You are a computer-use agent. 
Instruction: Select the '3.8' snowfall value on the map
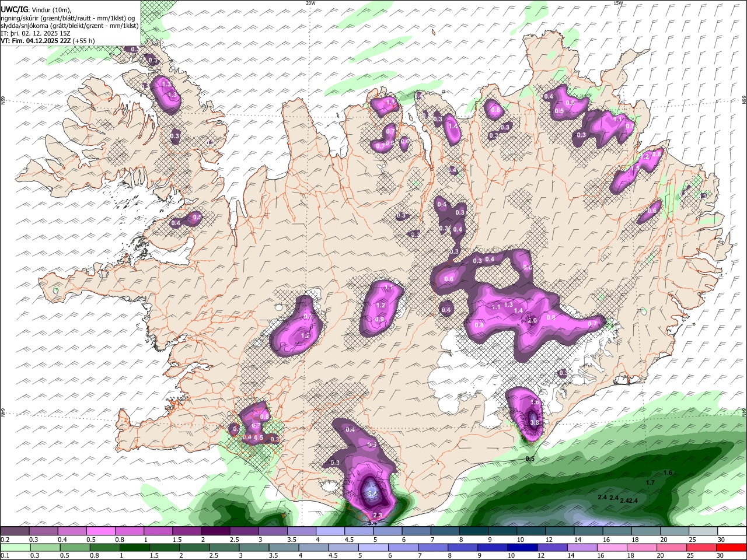pyautogui.click(x=533, y=422)
